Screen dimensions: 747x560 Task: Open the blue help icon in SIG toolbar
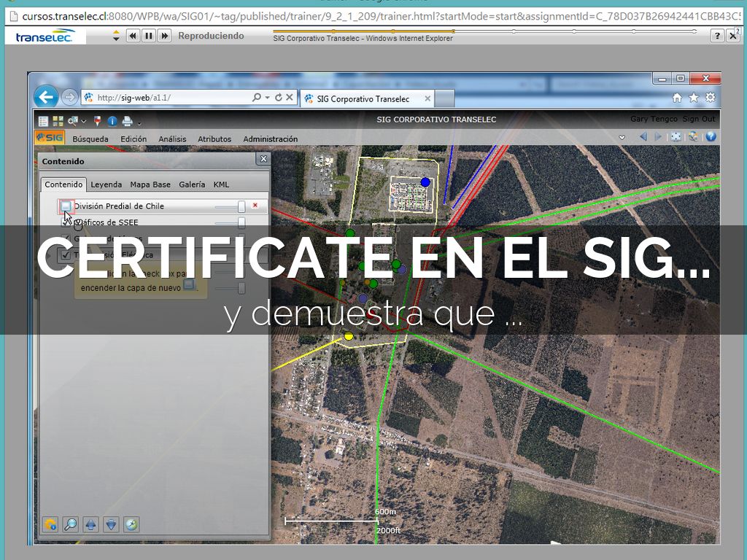coord(710,136)
